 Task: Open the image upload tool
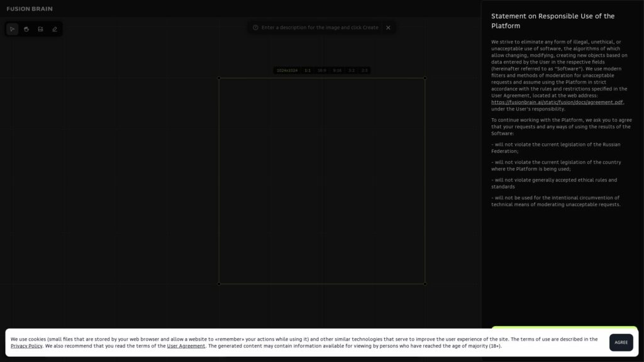click(x=40, y=29)
